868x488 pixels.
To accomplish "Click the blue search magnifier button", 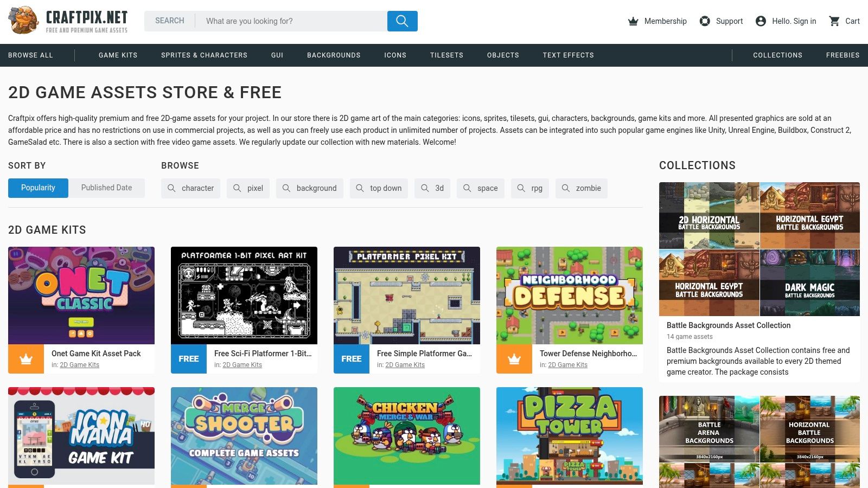I will coord(402,21).
